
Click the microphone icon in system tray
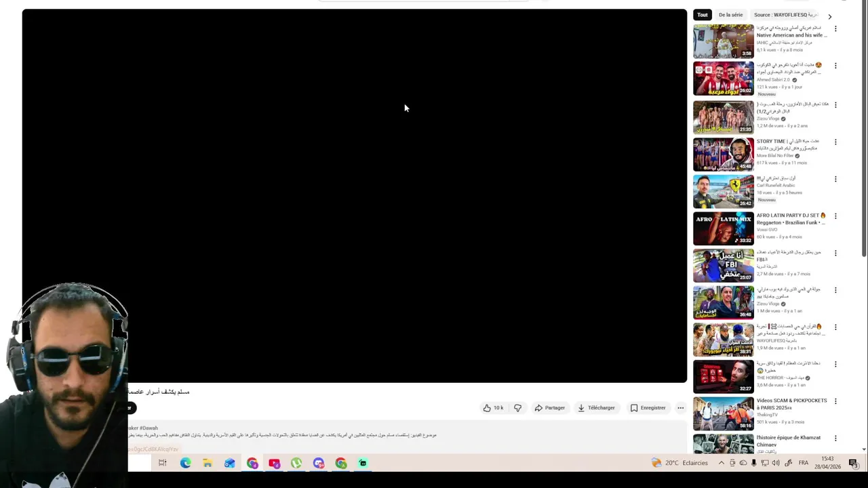pos(753,463)
